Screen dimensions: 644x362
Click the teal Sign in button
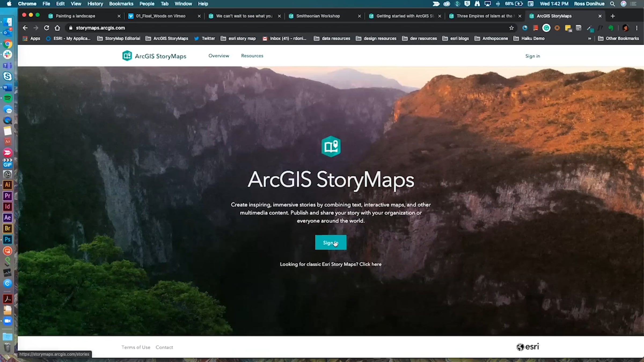pos(331,243)
